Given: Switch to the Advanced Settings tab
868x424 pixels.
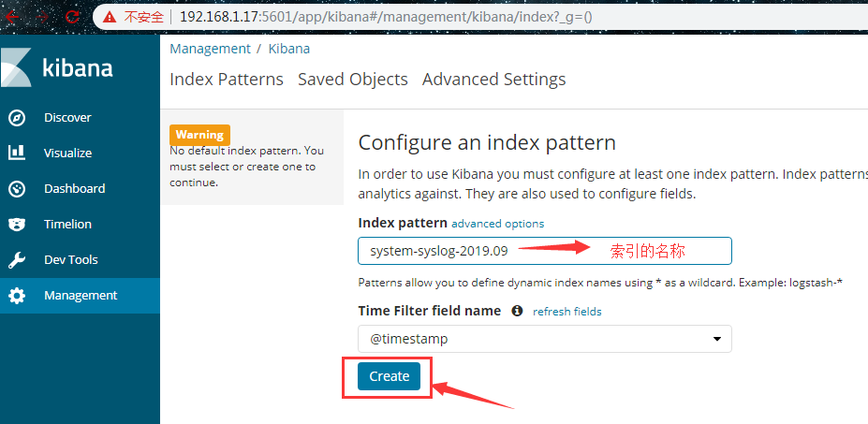Looking at the screenshot, I should (x=493, y=80).
